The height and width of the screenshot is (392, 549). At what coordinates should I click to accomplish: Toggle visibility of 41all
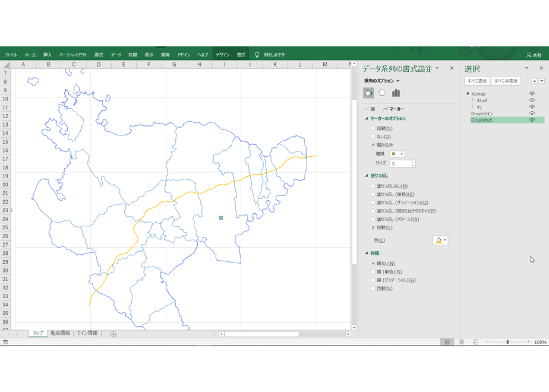pyautogui.click(x=532, y=100)
